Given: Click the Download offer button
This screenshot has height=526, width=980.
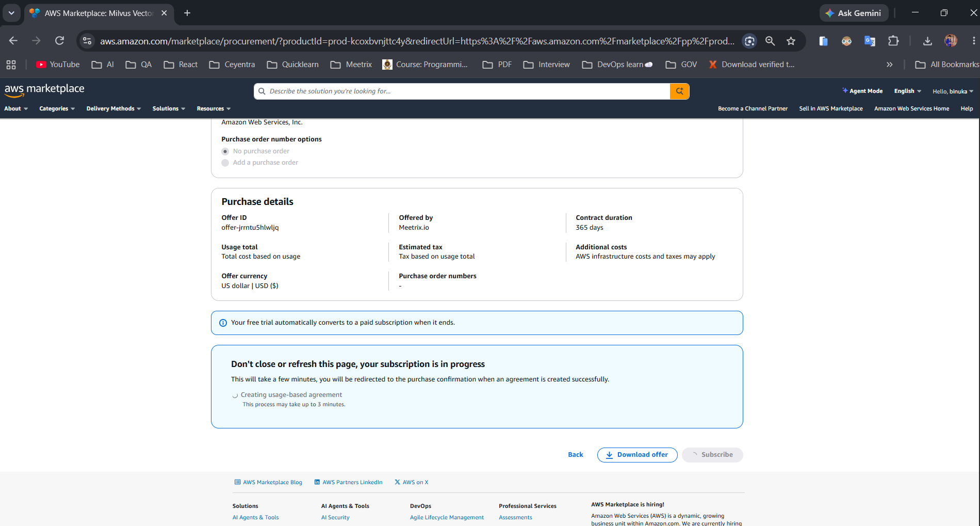Looking at the screenshot, I should 637,455.
